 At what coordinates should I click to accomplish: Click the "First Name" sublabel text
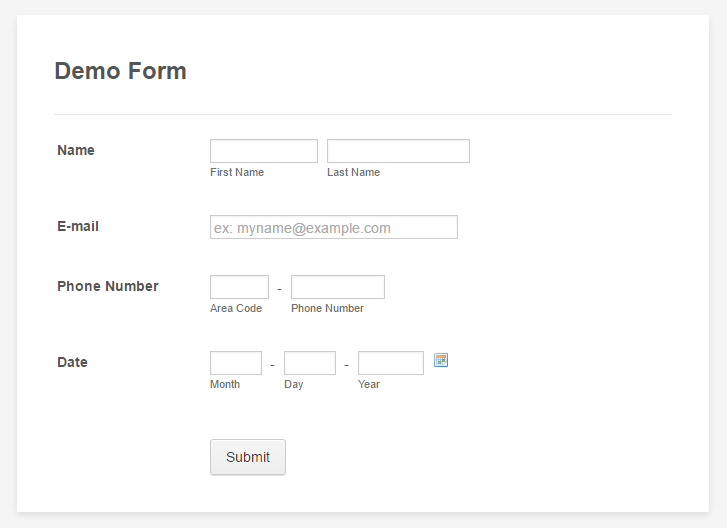click(x=237, y=172)
